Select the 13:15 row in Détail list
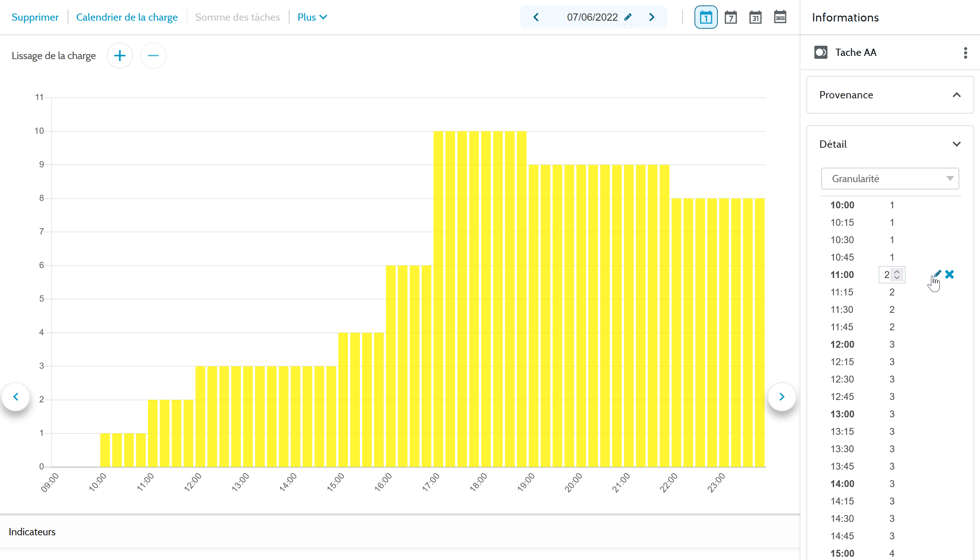This screenshot has width=980, height=560. [x=890, y=431]
